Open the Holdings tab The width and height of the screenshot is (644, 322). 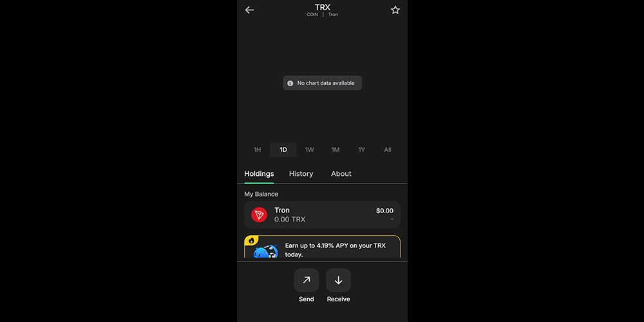[259, 174]
